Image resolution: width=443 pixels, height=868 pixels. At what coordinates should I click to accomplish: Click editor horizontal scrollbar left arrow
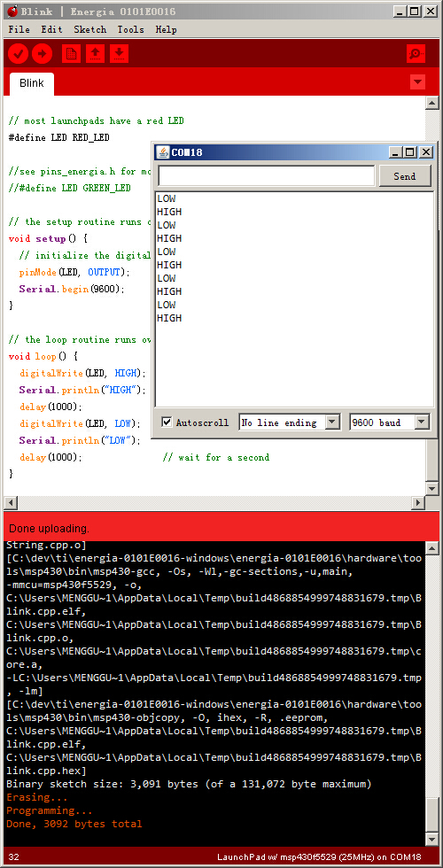point(11,503)
